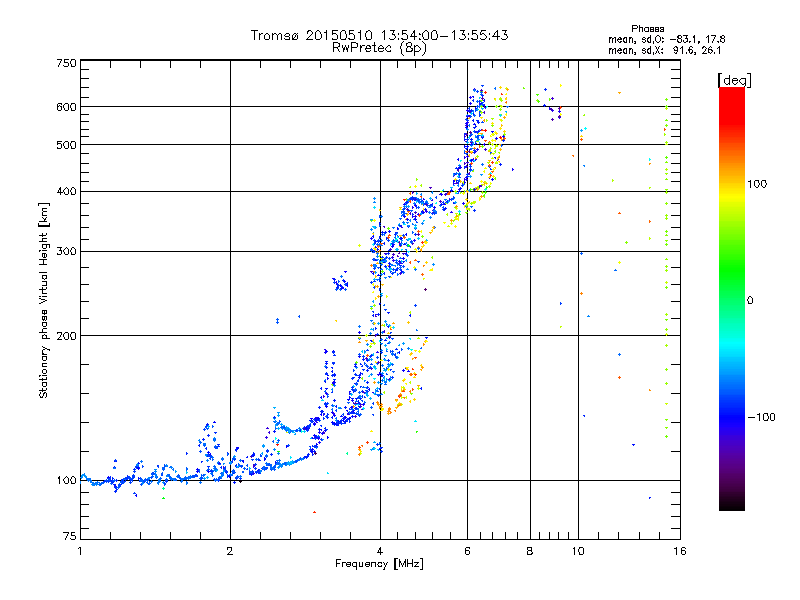Click the 'RwPretec (8p)' subtitle

tap(379, 48)
